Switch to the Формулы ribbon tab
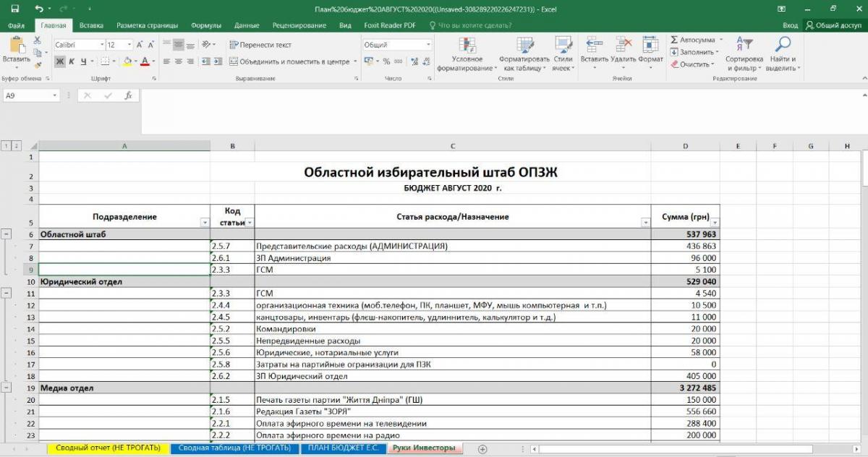This screenshot has width=868, height=457. [x=206, y=25]
